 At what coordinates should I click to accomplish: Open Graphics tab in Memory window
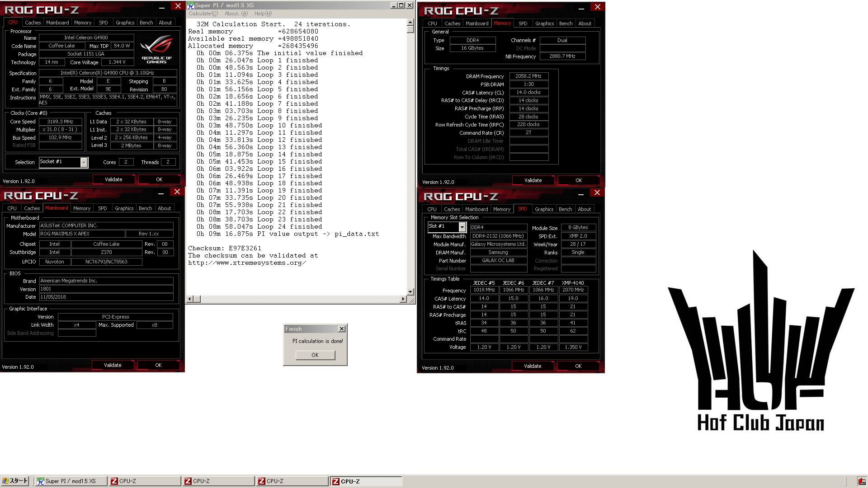(544, 23)
